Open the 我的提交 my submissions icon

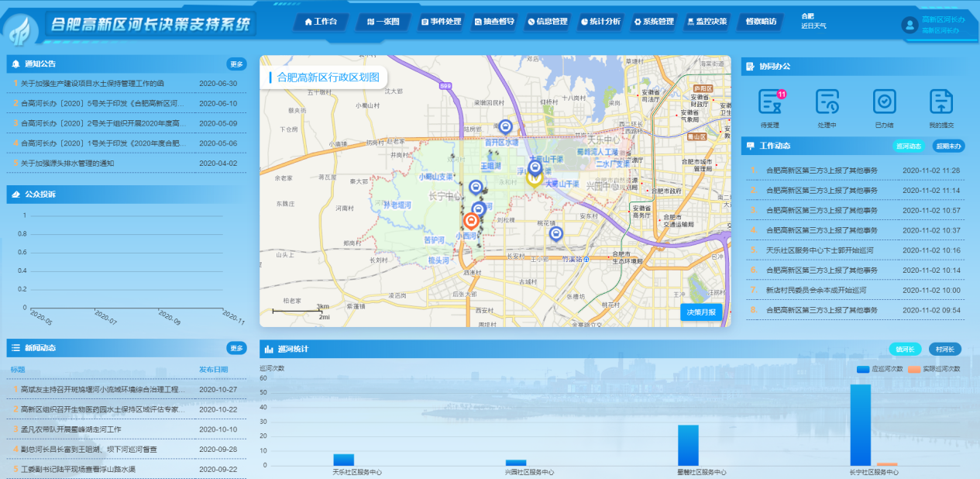point(941,102)
